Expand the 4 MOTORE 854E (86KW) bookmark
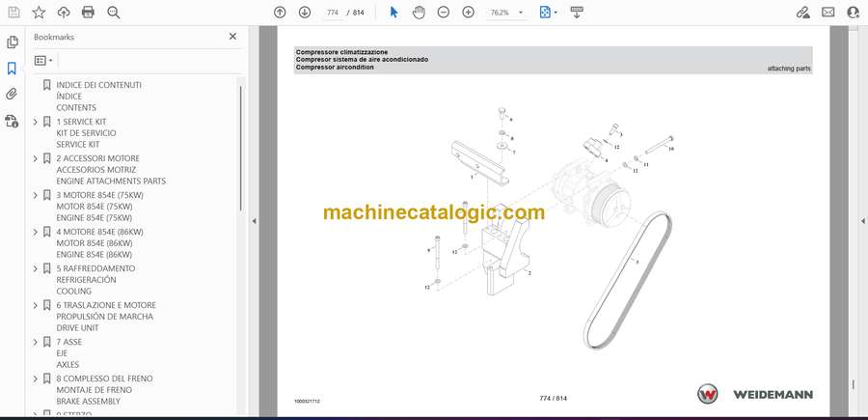This screenshot has width=868, height=420. point(36,232)
